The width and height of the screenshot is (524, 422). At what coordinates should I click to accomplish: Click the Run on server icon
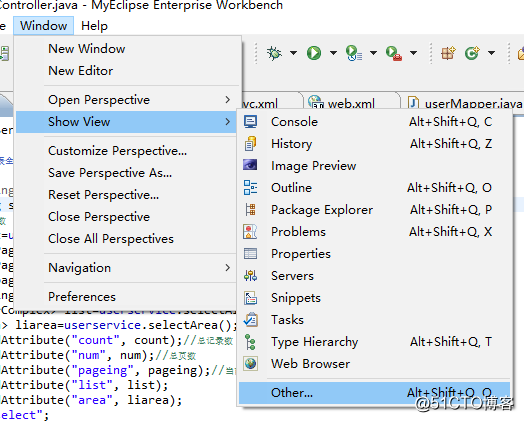(354, 53)
